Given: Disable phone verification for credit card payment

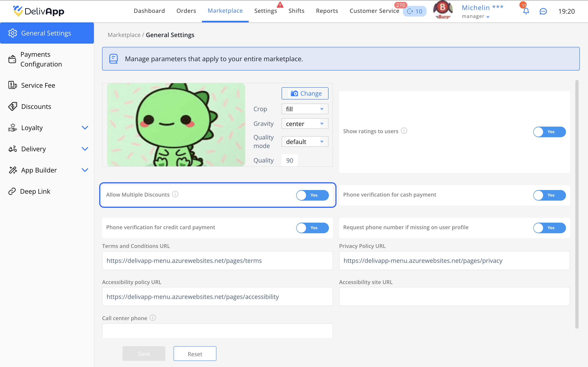Looking at the screenshot, I should click(x=312, y=228).
